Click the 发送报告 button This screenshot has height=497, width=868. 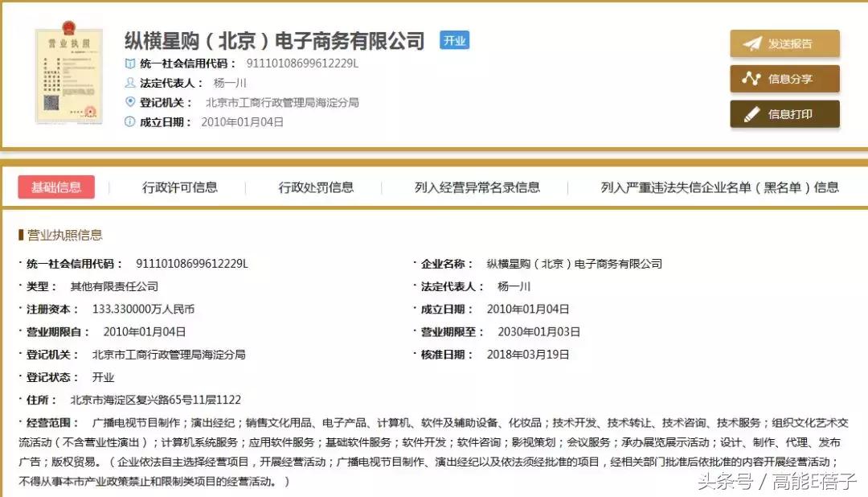click(784, 44)
